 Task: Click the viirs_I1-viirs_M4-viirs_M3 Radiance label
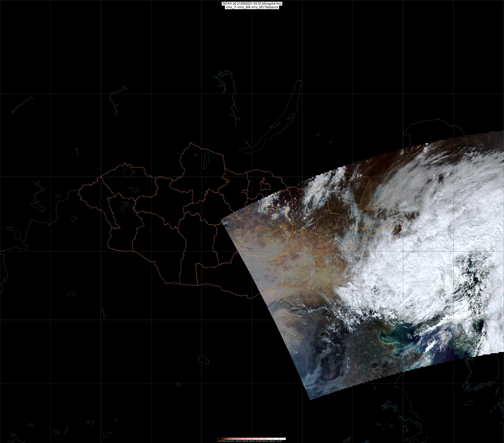click(x=252, y=7)
